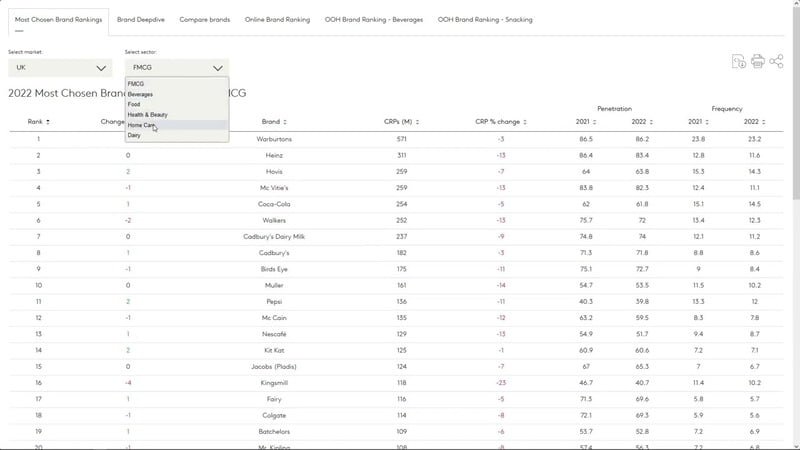Open the Select market dropdown showing UK
Viewport: 800px width, 450px height.
(x=60, y=68)
